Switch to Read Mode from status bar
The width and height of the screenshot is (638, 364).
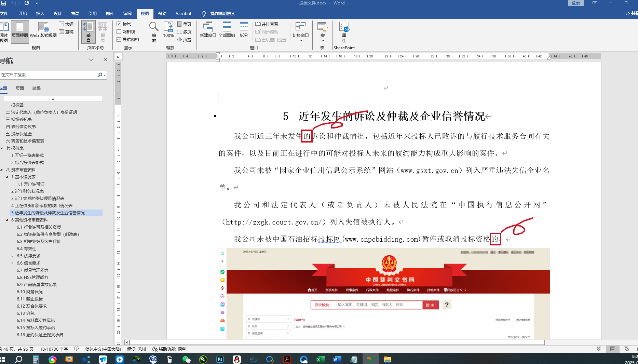[599, 349]
